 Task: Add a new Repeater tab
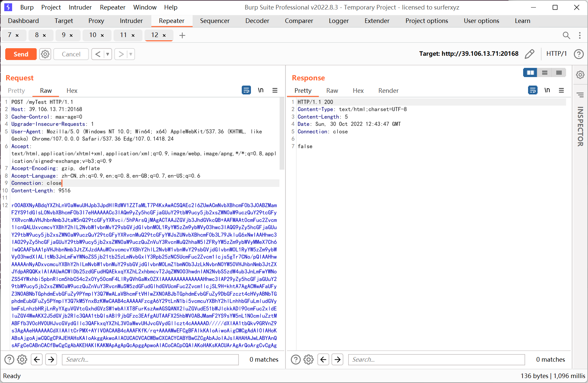(182, 35)
